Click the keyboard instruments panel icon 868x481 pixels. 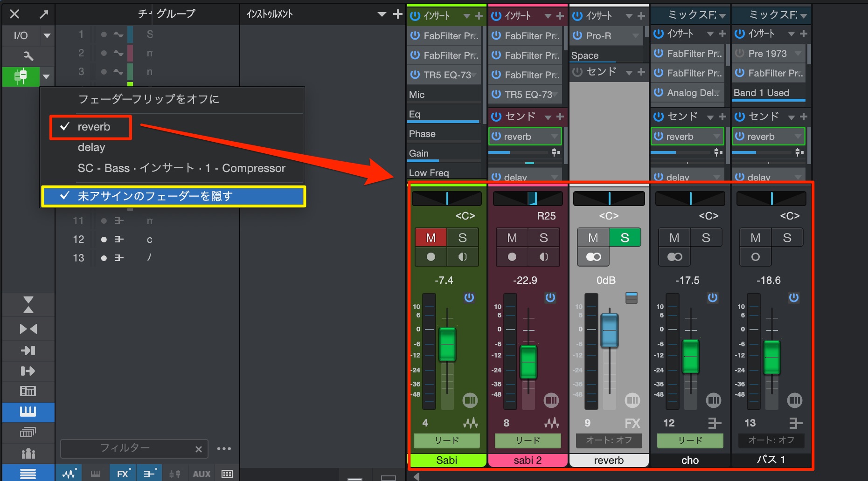[x=28, y=412]
